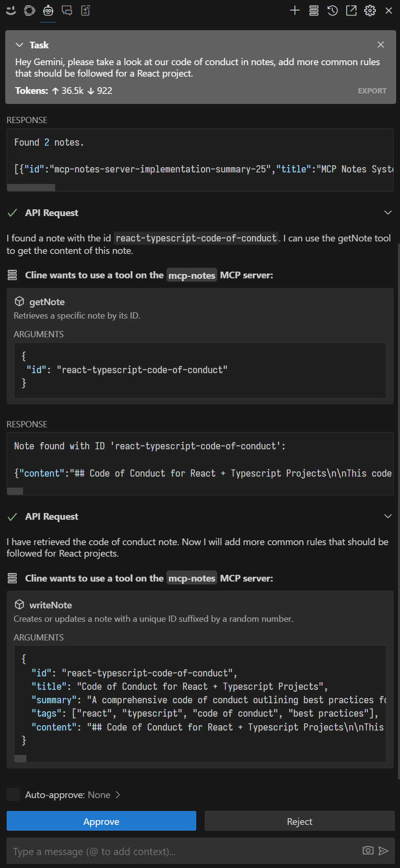Expand Auto-approve None options arrow

click(118, 795)
